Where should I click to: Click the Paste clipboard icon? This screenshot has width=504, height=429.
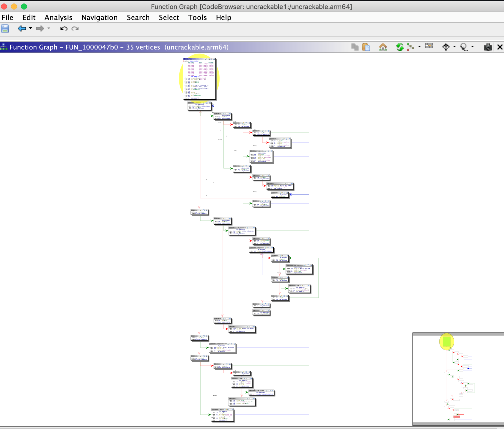pos(366,47)
